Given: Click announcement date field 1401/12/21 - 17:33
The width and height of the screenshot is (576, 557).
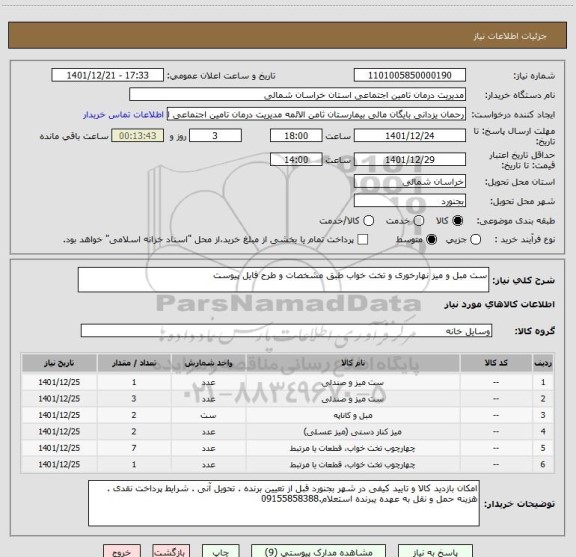Looking at the screenshot, I should point(108,75).
